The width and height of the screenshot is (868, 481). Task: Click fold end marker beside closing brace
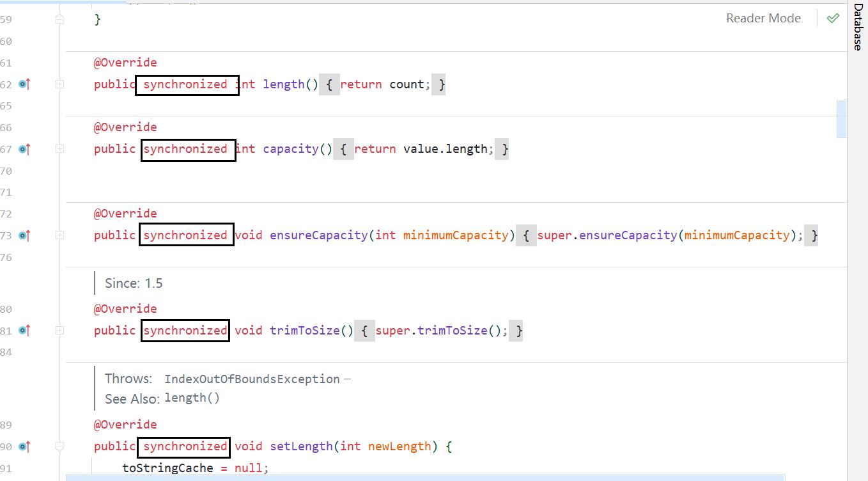(59, 19)
